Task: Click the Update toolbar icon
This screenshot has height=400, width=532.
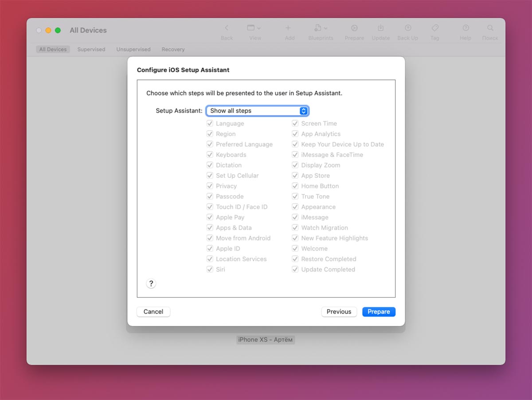Action: 380,28
